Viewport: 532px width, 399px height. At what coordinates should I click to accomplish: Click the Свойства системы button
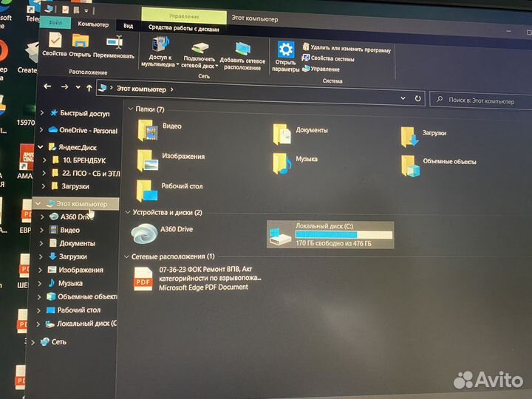click(332, 59)
